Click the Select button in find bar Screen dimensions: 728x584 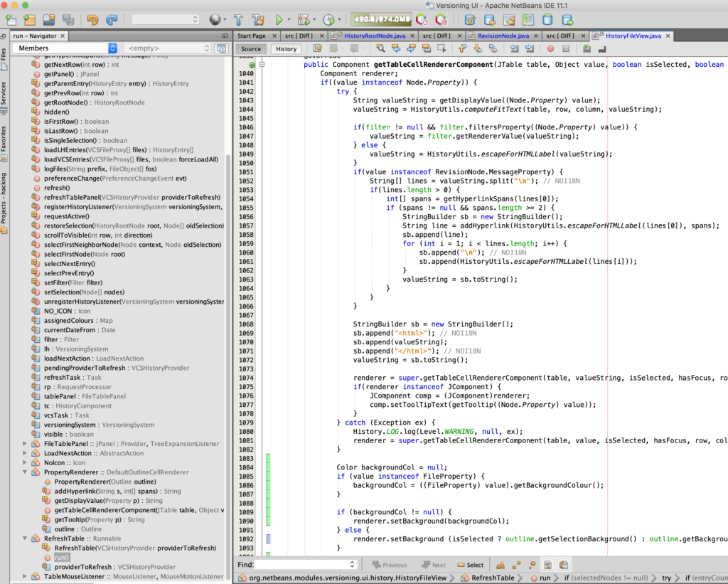471,565
